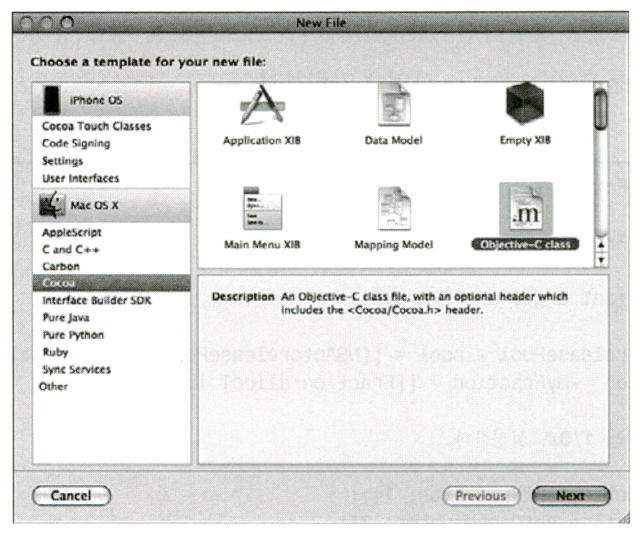Pick the Empty XIB cube icon
This screenshot has width=640, height=534.
click(525, 104)
